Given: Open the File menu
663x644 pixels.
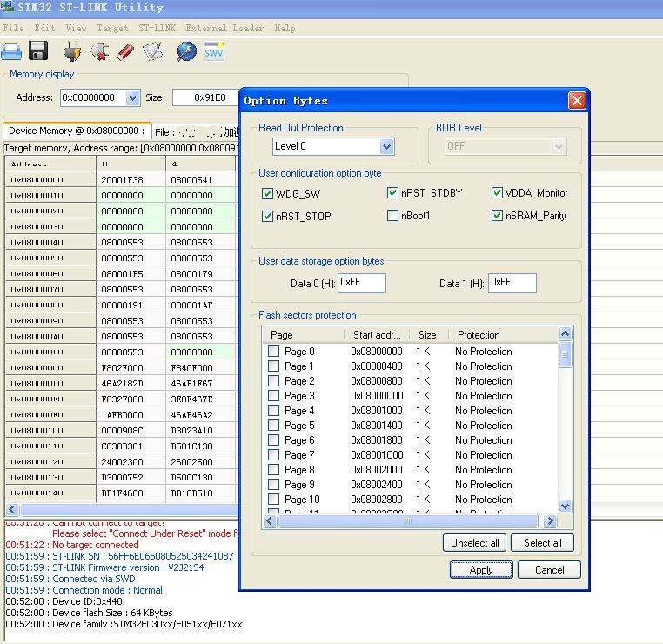Looking at the screenshot, I should tap(14, 29).
